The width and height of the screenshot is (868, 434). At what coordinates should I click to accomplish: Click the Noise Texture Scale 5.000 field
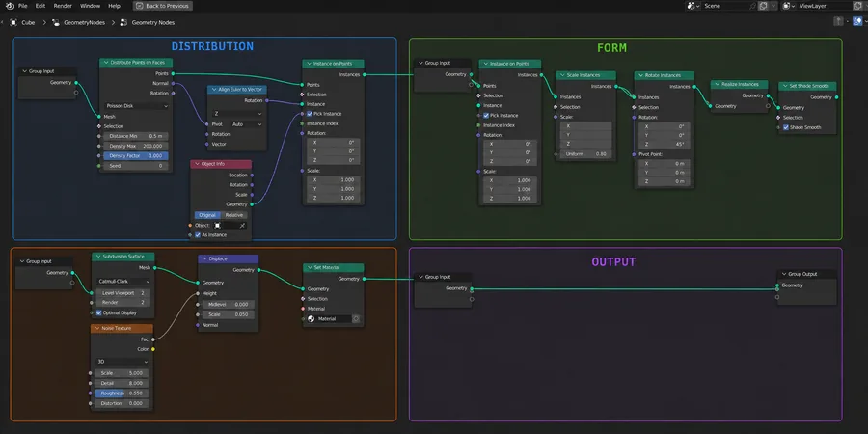[122, 373]
